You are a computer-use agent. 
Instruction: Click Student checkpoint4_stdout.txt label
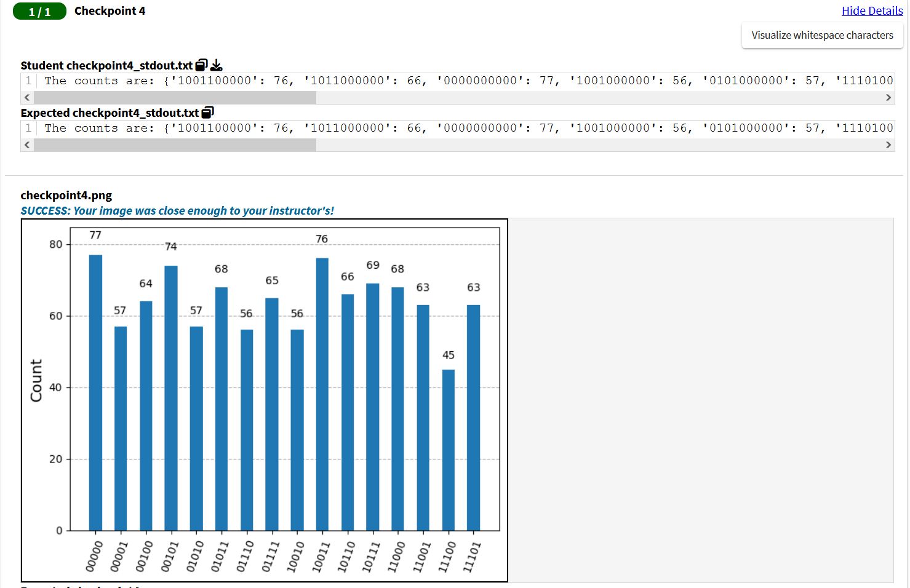[x=106, y=65]
